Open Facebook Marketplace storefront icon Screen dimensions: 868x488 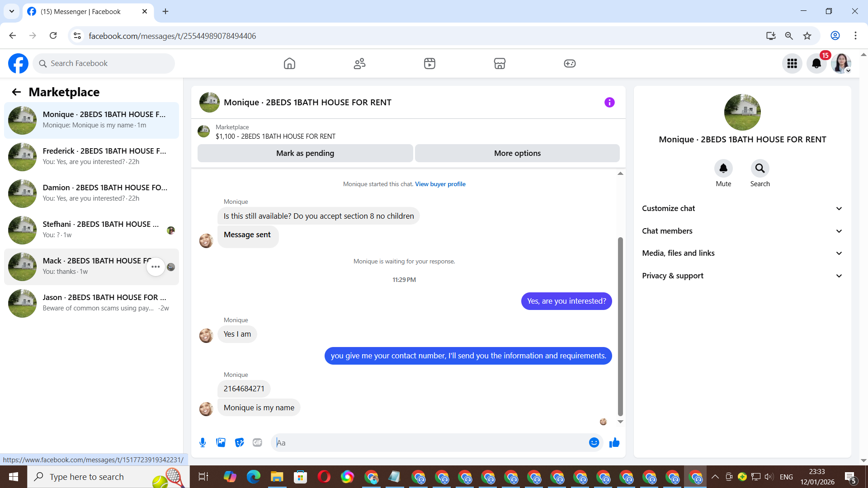click(x=500, y=64)
